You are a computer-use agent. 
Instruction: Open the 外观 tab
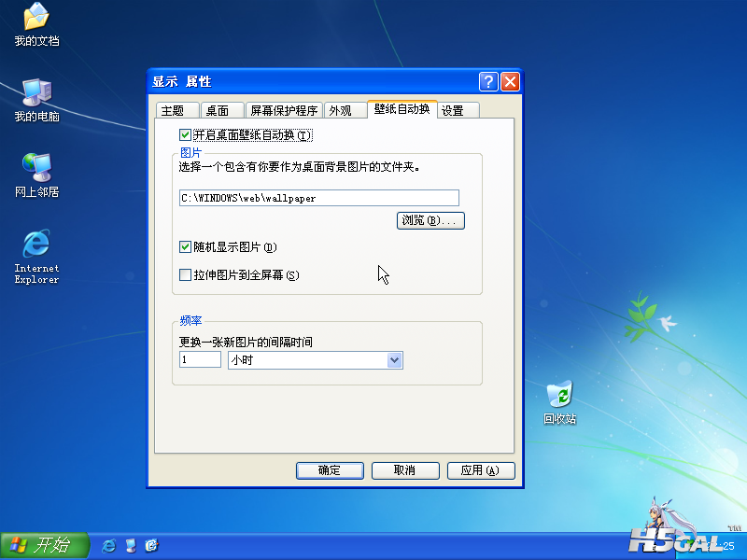click(x=345, y=110)
